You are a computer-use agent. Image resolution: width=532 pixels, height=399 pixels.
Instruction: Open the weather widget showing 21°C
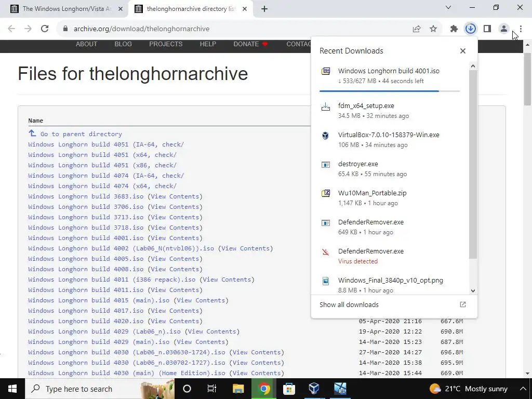(468, 389)
